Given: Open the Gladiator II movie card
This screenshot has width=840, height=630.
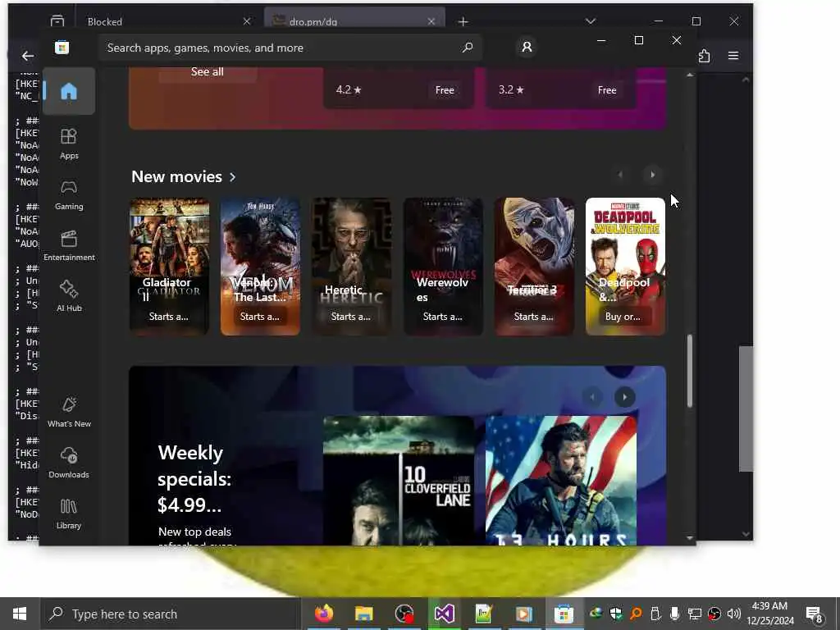Looking at the screenshot, I should coord(169,267).
